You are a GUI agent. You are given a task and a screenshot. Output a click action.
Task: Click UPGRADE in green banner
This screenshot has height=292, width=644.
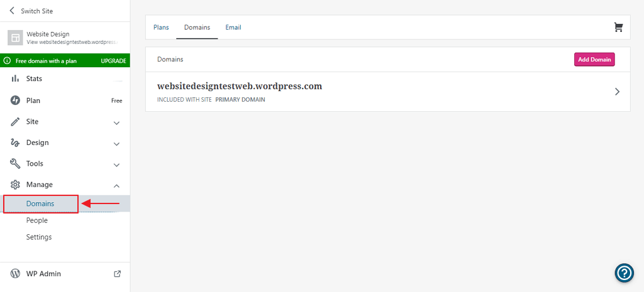pos(113,61)
